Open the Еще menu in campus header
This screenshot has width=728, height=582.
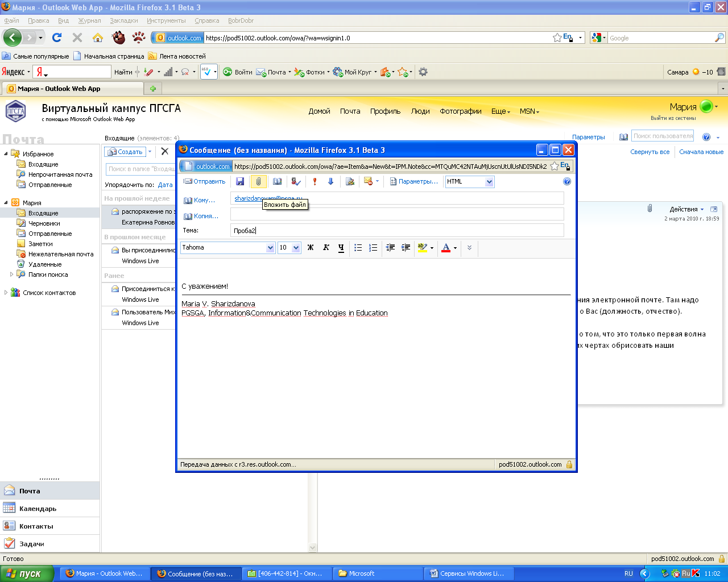pos(500,111)
